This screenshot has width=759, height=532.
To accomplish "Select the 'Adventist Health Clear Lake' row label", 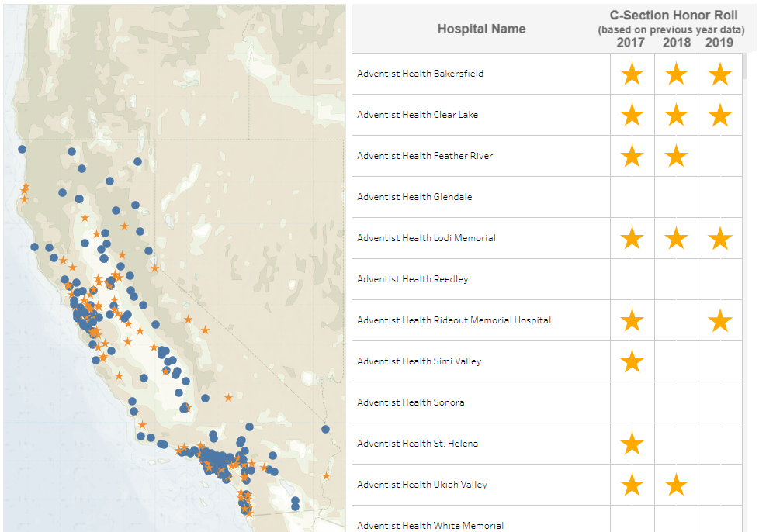I will click(x=418, y=115).
